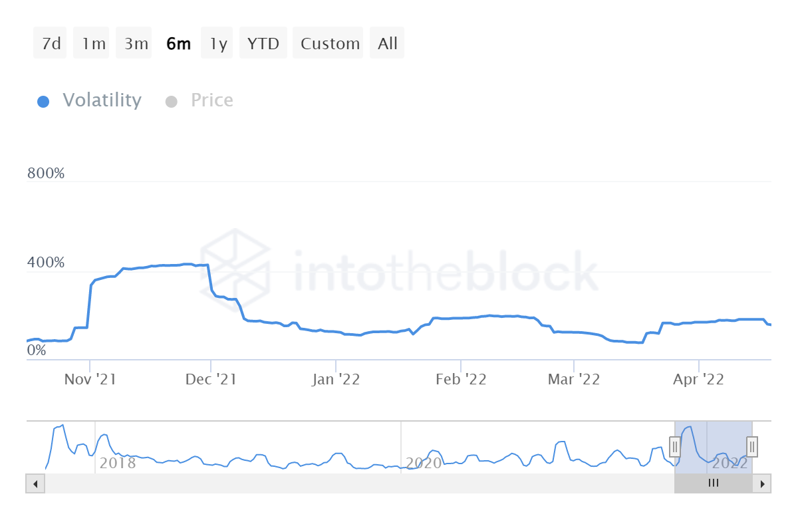Screen dimensions: 798x532
Task: Click the blue Volatility legend dot
Action: 43,100
